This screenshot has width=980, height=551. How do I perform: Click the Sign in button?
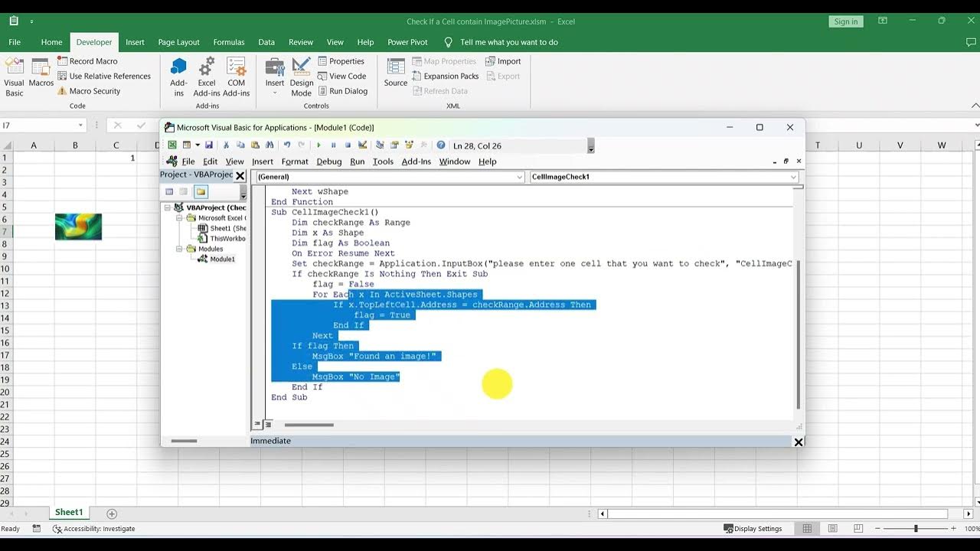846,21
